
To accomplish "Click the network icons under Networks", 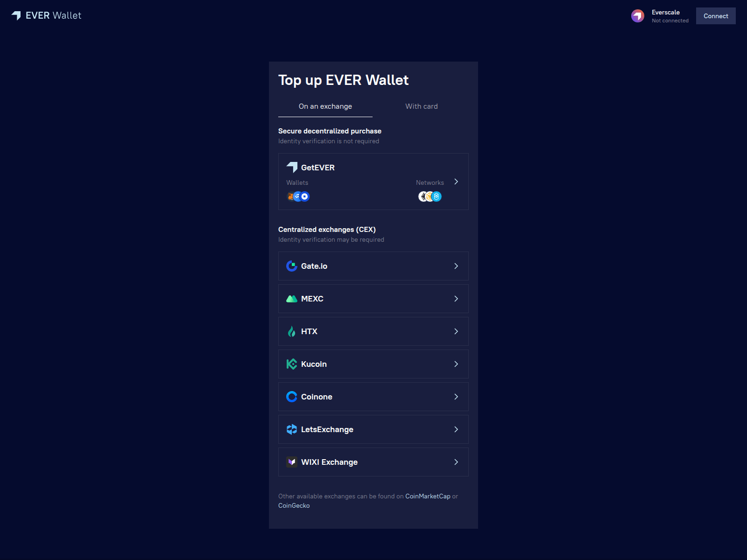I will (430, 196).
